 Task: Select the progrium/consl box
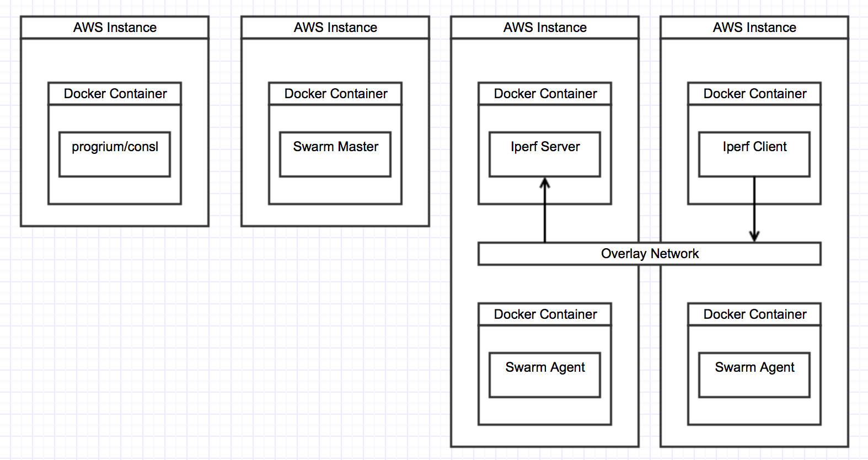(x=115, y=154)
